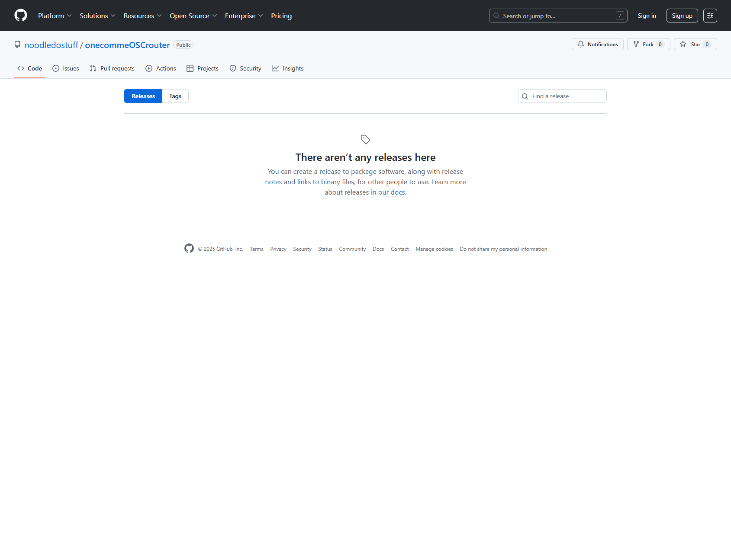Click the search icon in Find a release
The image size is (731, 560).
(525, 96)
